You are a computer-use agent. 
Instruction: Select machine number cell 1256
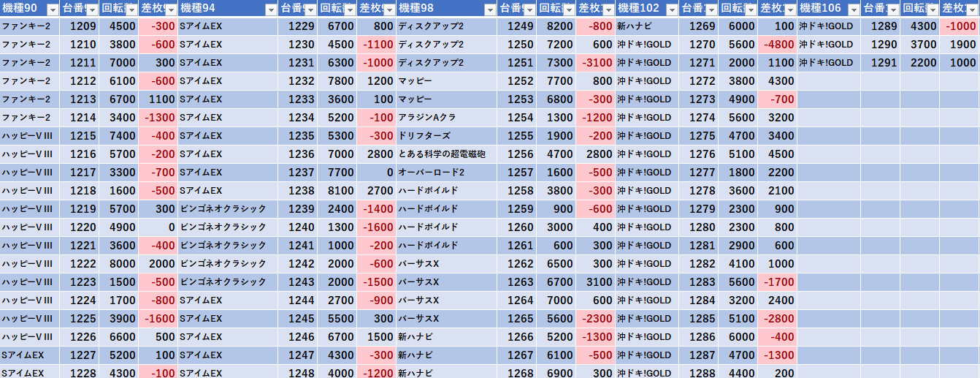(517, 154)
